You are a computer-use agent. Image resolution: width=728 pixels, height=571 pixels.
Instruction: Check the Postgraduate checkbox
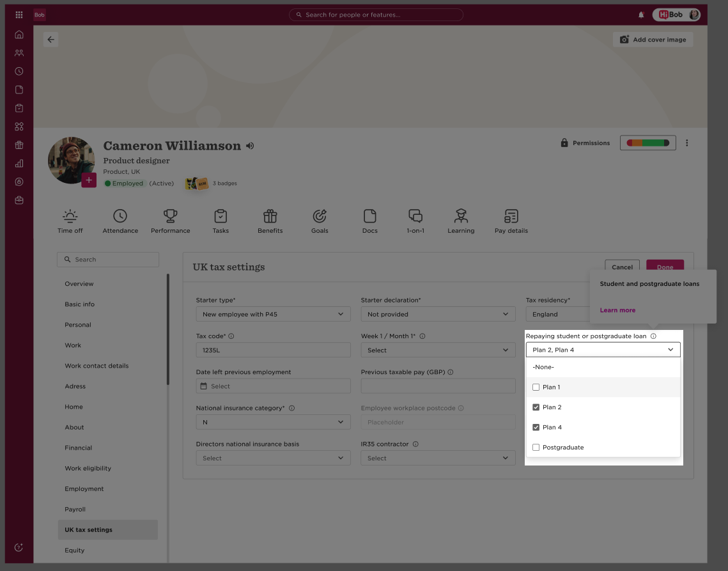click(x=536, y=448)
